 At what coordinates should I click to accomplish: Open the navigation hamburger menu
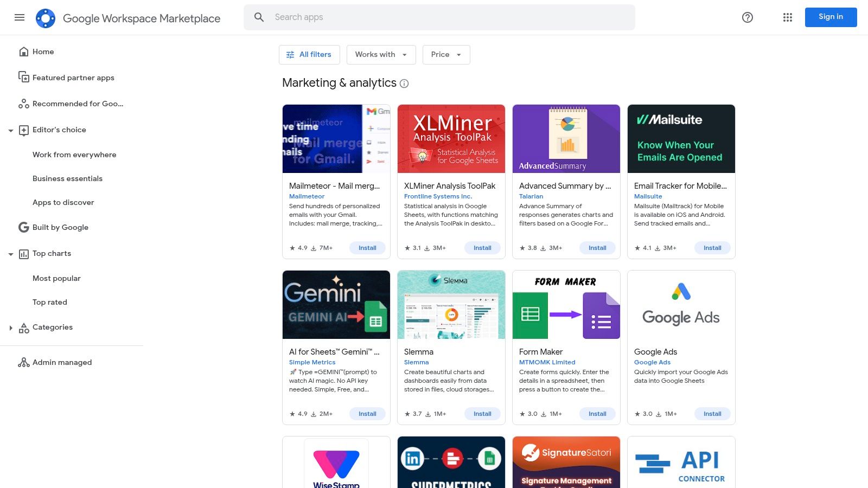click(20, 17)
